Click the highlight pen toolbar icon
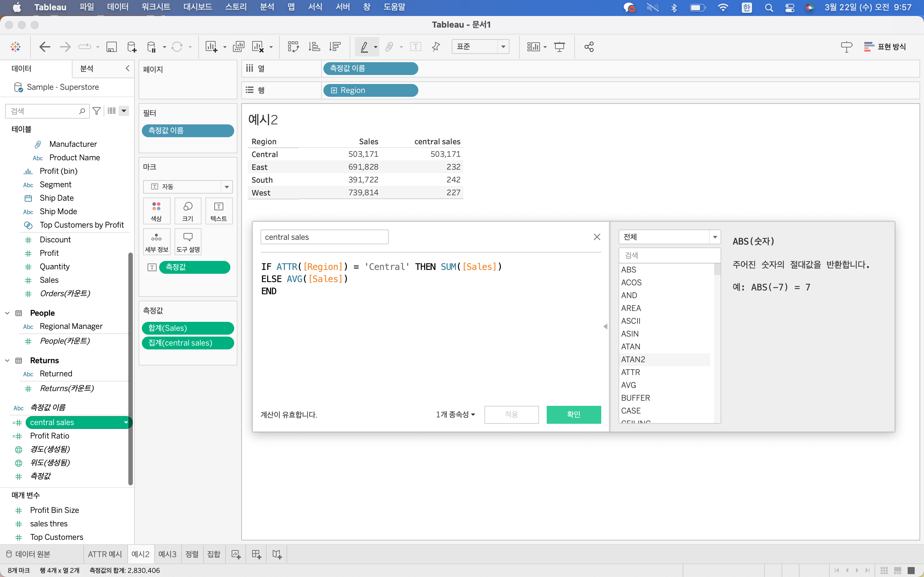Image resolution: width=924 pixels, height=577 pixels. 364,46
